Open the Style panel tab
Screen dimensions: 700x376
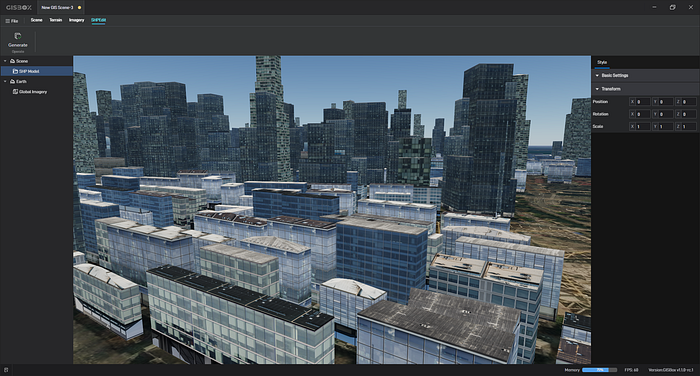pyautogui.click(x=602, y=63)
